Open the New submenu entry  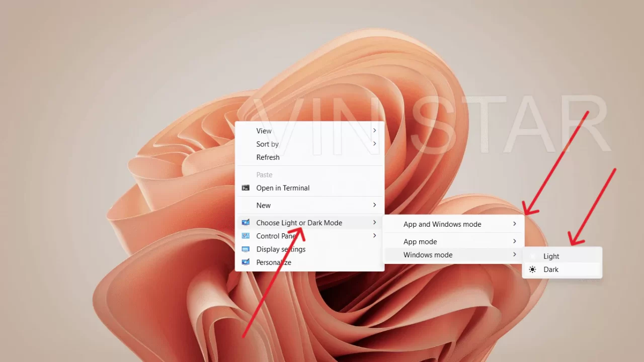pyautogui.click(x=309, y=205)
